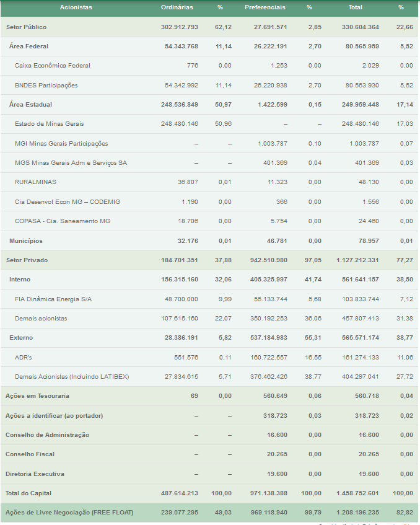This screenshot has height=525, width=420.
Task: Click the RURALMINAS row label
Action: click(x=35, y=182)
